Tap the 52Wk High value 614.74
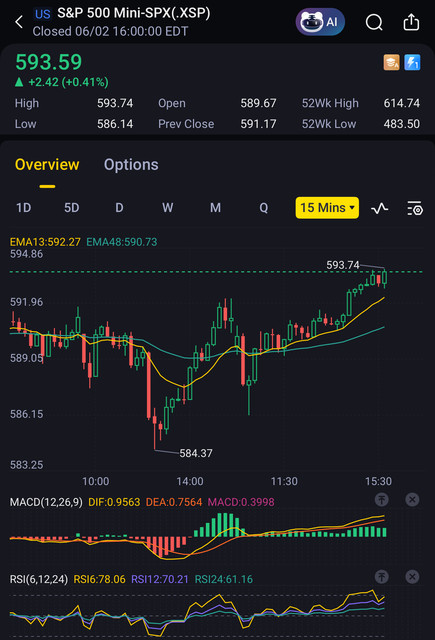This screenshot has height=640, width=435. pos(402,103)
